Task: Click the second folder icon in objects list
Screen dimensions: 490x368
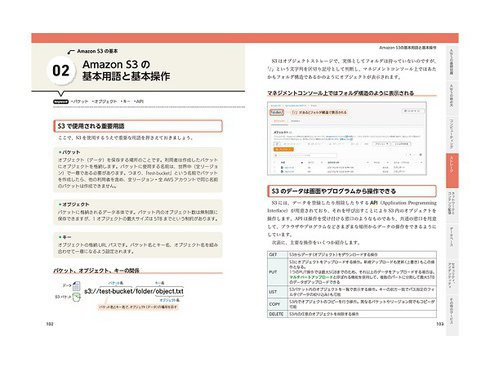Action: (282, 171)
